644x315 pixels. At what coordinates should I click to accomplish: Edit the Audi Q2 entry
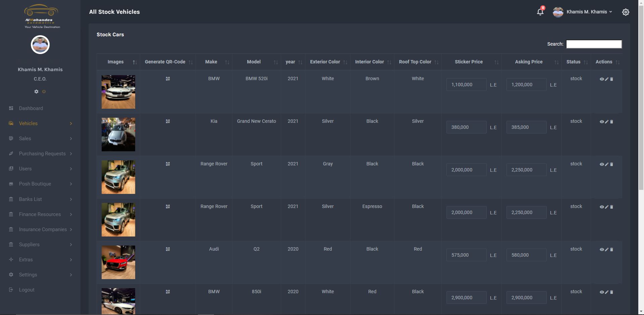click(x=607, y=250)
